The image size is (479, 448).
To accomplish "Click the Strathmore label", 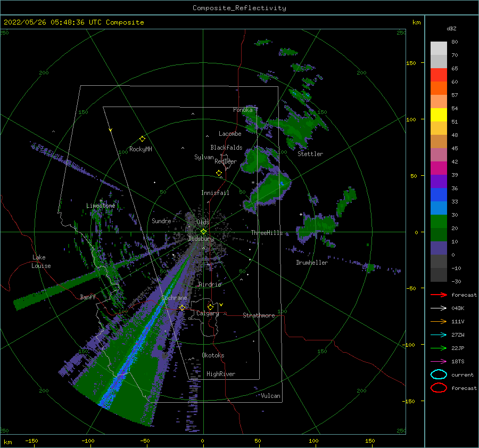I will (x=259, y=315).
